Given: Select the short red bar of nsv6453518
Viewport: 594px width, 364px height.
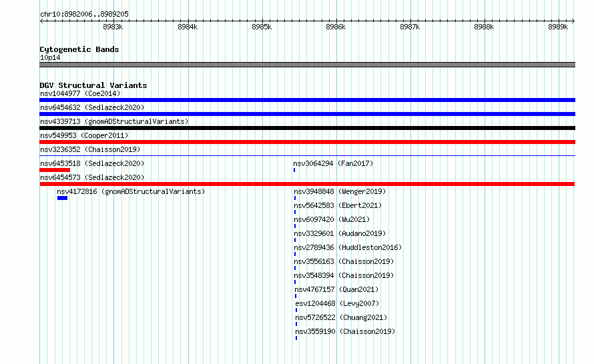Looking at the screenshot, I should (55, 170).
